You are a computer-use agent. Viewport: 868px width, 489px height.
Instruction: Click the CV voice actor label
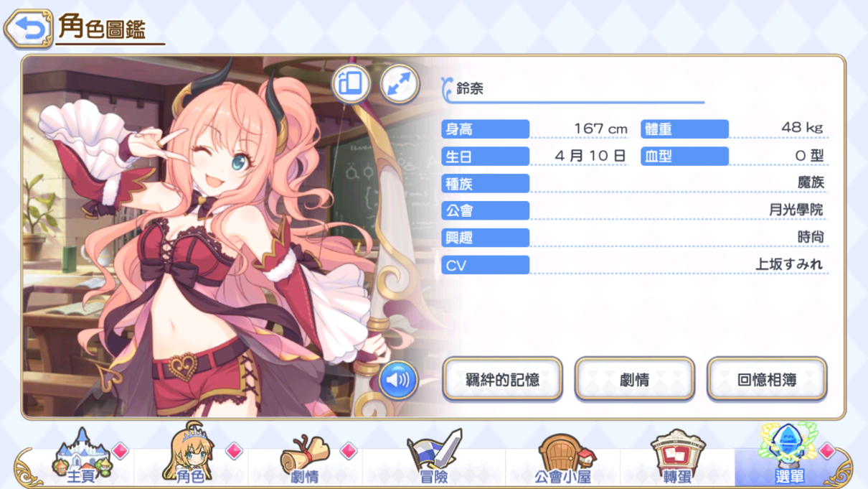pos(486,265)
